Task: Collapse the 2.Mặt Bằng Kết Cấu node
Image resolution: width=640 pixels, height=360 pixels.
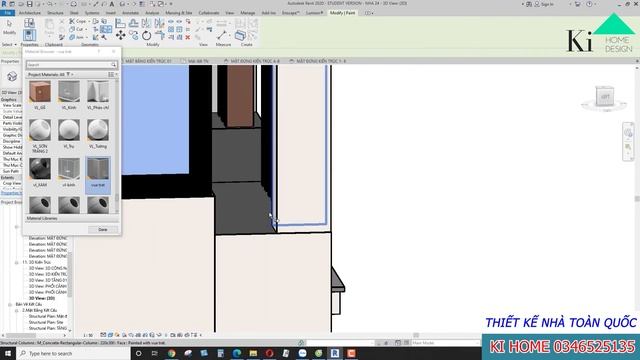Action: pos(17,311)
